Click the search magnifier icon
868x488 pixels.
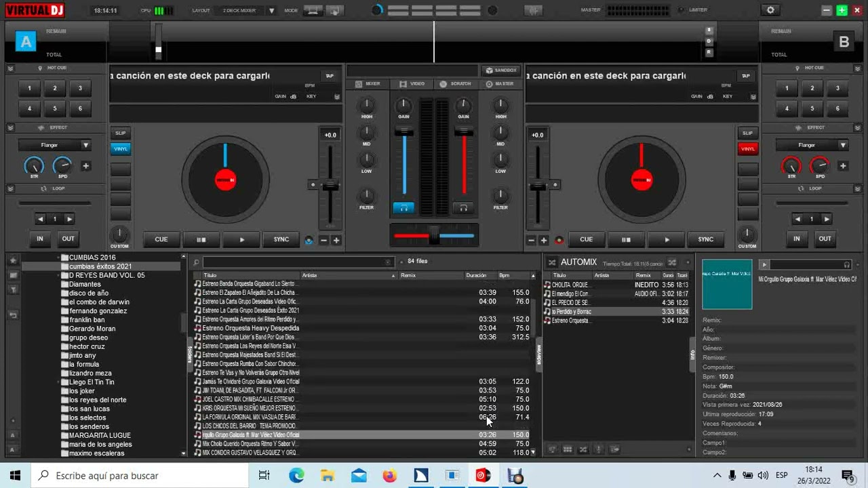196,262
